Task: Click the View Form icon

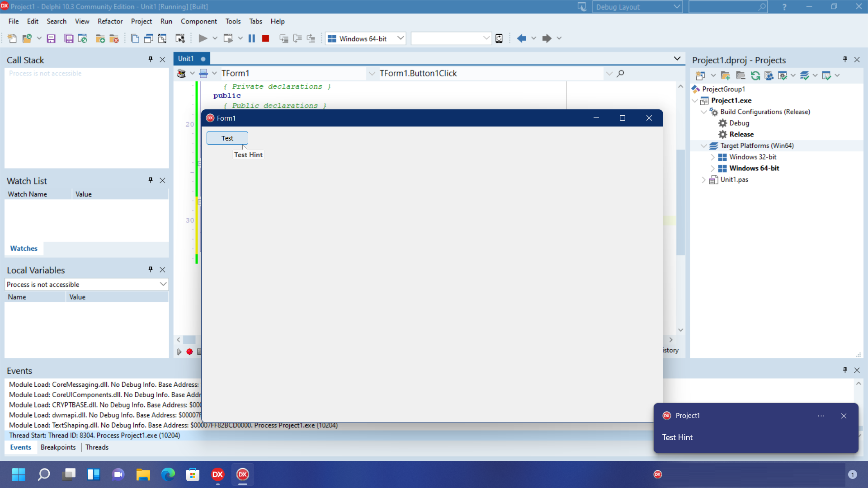Action: pyautogui.click(x=148, y=38)
